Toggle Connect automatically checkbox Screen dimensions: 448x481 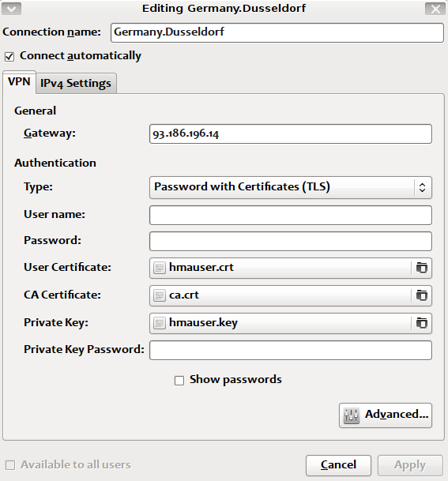click(9, 57)
